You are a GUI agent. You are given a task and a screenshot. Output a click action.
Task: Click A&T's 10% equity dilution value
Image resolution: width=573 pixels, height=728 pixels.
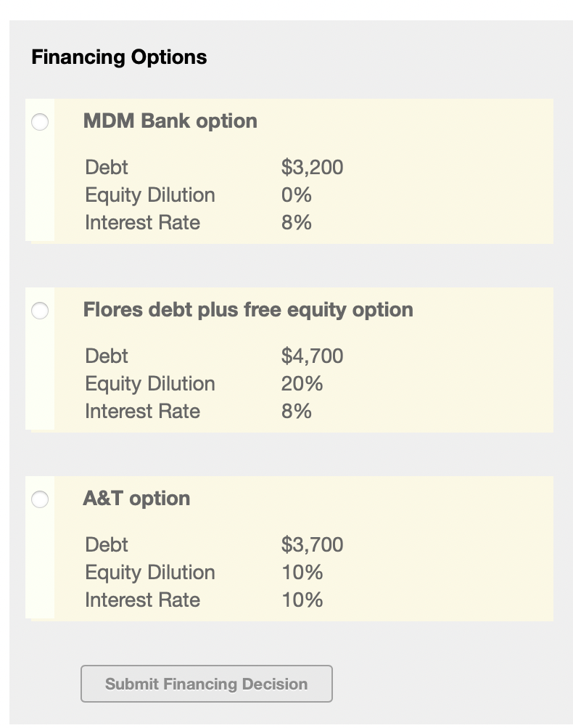(x=302, y=573)
